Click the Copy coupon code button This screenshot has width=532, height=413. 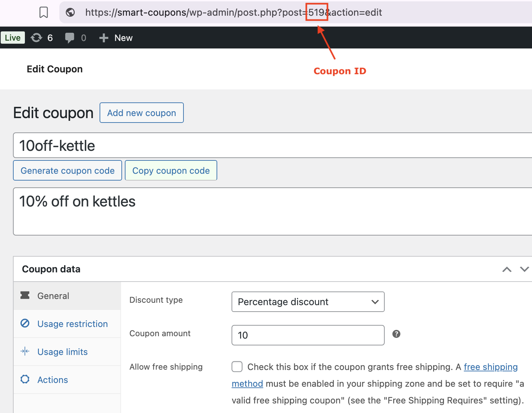tap(171, 171)
